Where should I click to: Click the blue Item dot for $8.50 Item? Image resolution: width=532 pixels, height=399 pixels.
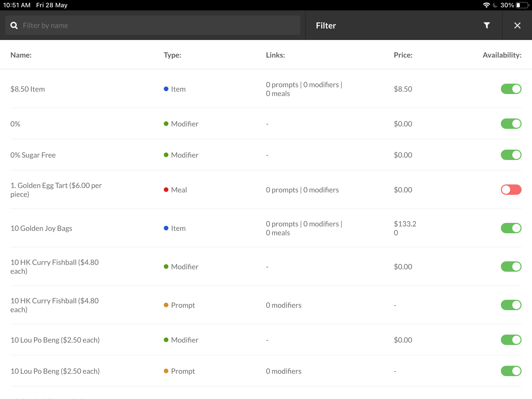(x=166, y=89)
